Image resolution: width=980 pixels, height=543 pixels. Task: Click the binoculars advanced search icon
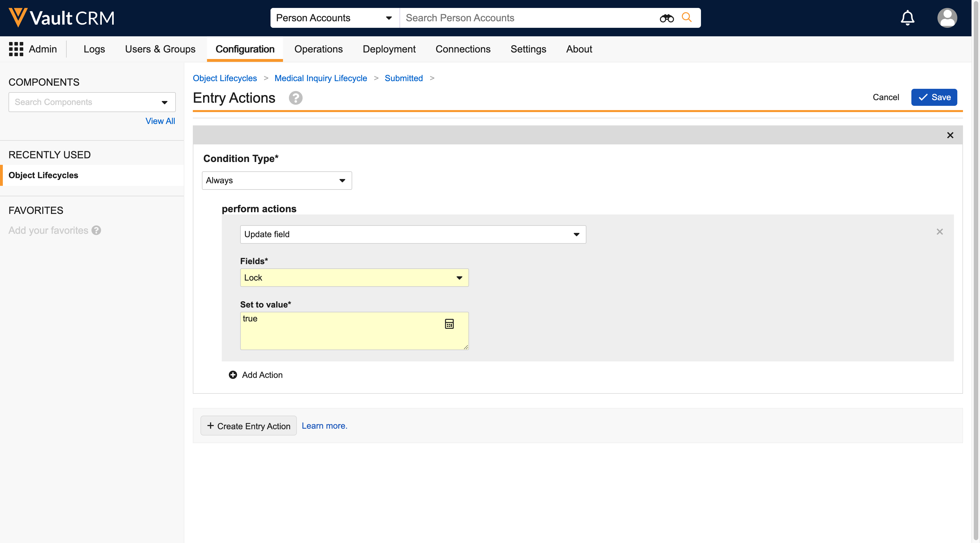tap(667, 18)
